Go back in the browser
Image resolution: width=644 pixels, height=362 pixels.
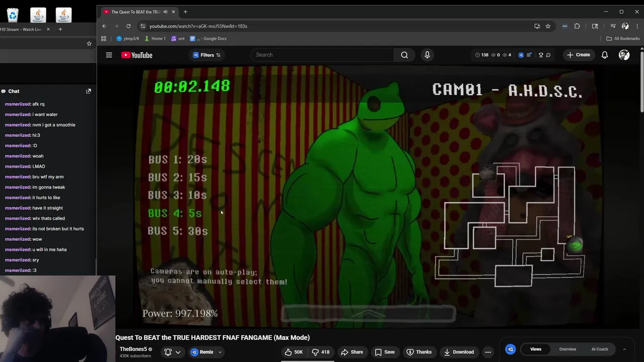[x=104, y=26]
